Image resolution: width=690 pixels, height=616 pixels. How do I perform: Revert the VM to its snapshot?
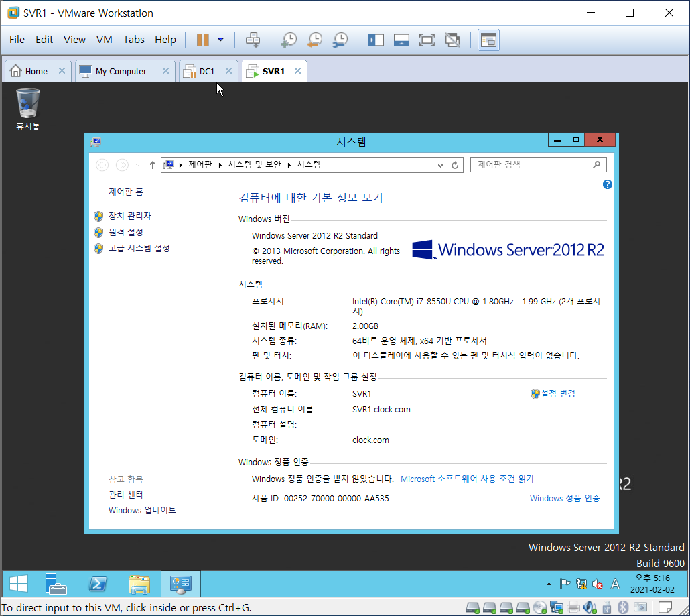pyautogui.click(x=315, y=40)
